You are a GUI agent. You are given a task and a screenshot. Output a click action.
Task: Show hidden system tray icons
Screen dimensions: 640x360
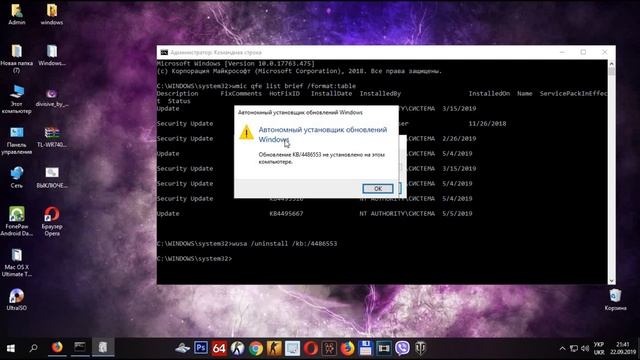pyautogui.click(x=562, y=349)
